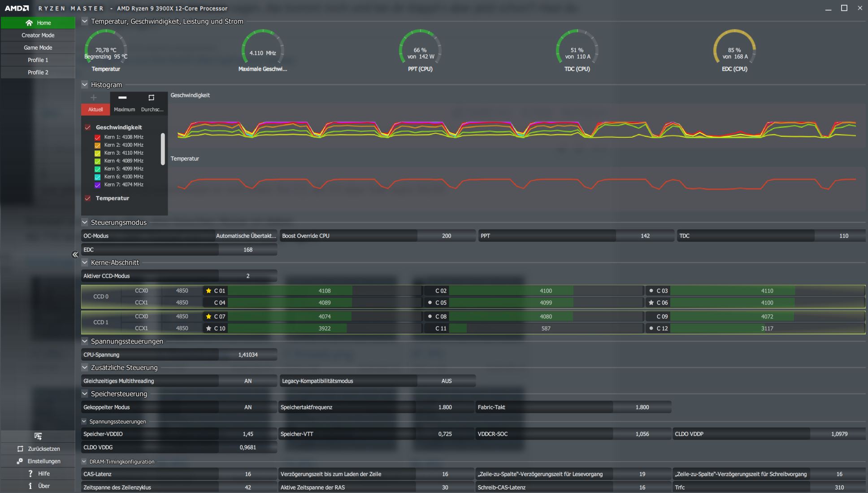
Task: Uncheck the Temperatur histogram checkbox
Action: 88,198
